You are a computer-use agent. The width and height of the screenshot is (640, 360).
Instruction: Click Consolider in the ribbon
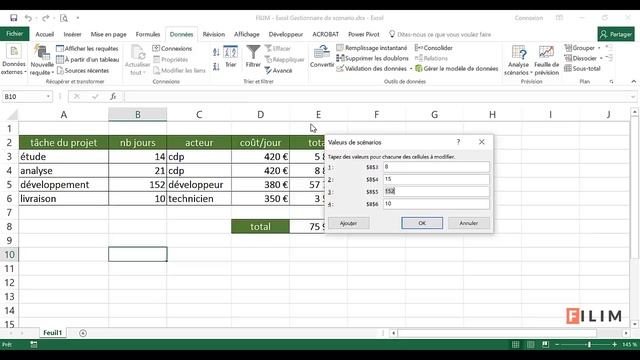click(433, 48)
